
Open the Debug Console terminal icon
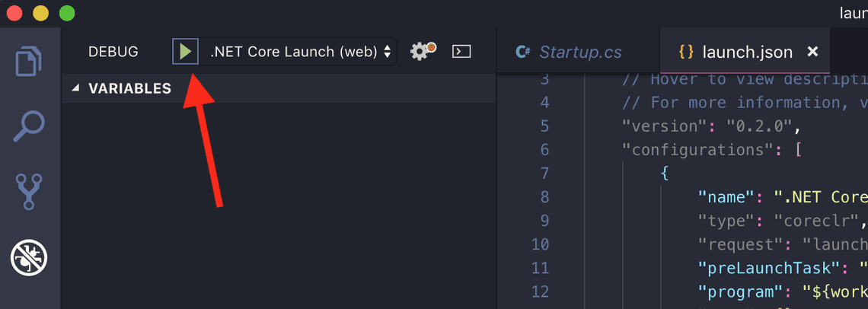[461, 52]
